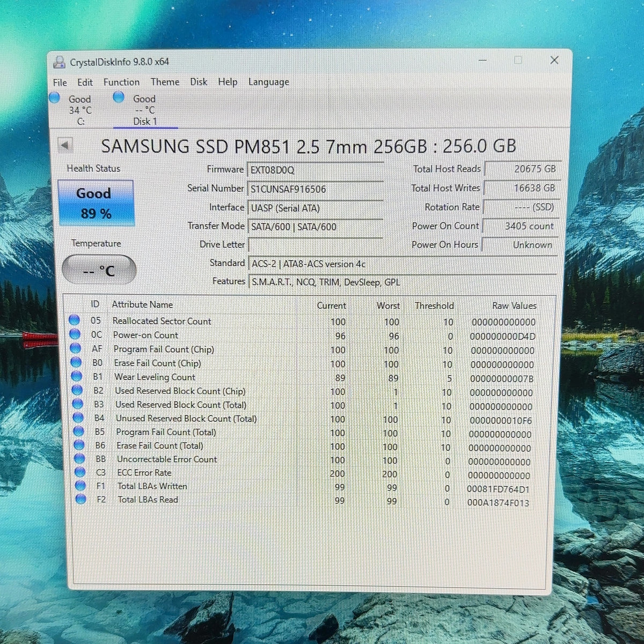Image resolution: width=644 pixels, height=644 pixels.
Task: Click the Attribute Name column header
Action: pos(142,304)
